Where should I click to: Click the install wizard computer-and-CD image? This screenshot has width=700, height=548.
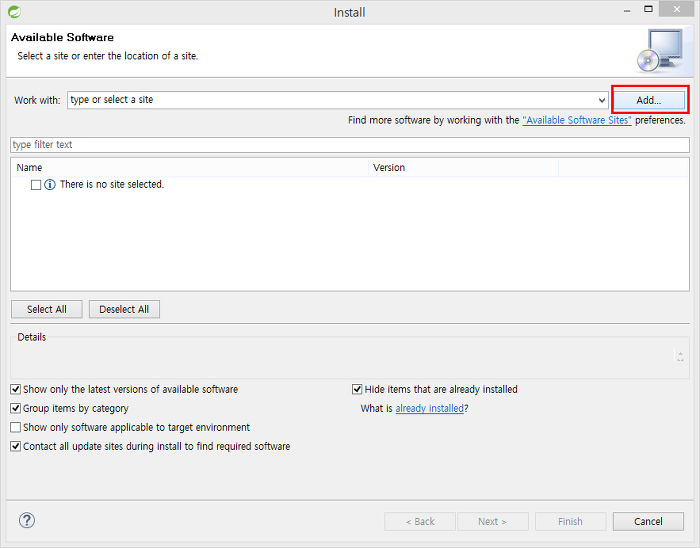pyautogui.click(x=660, y=50)
